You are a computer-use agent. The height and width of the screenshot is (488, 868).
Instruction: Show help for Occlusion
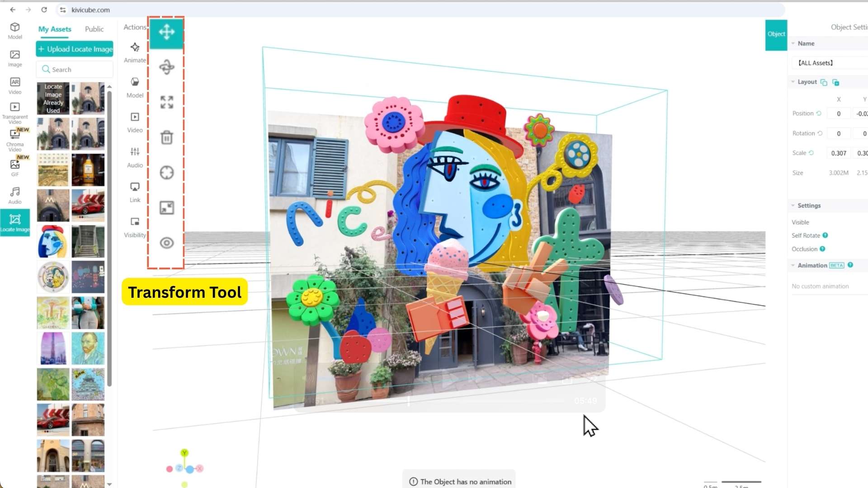pos(822,249)
